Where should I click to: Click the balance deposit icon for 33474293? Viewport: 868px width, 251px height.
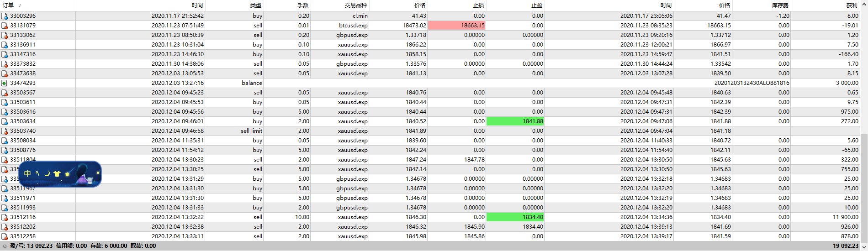tap(5, 83)
